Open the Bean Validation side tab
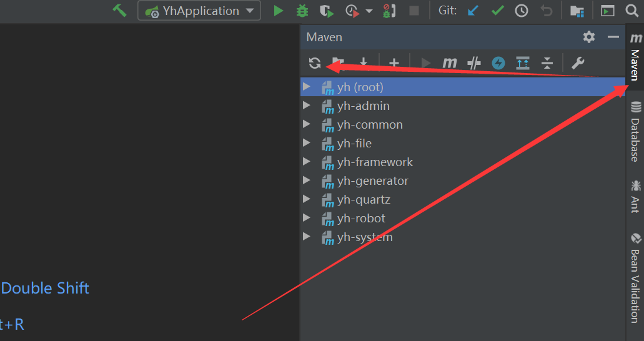644x341 pixels. (x=635, y=278)
